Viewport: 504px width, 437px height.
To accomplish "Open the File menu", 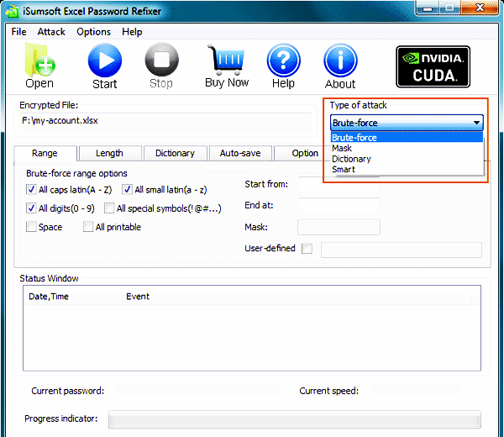I will click(x=18, y=32).
